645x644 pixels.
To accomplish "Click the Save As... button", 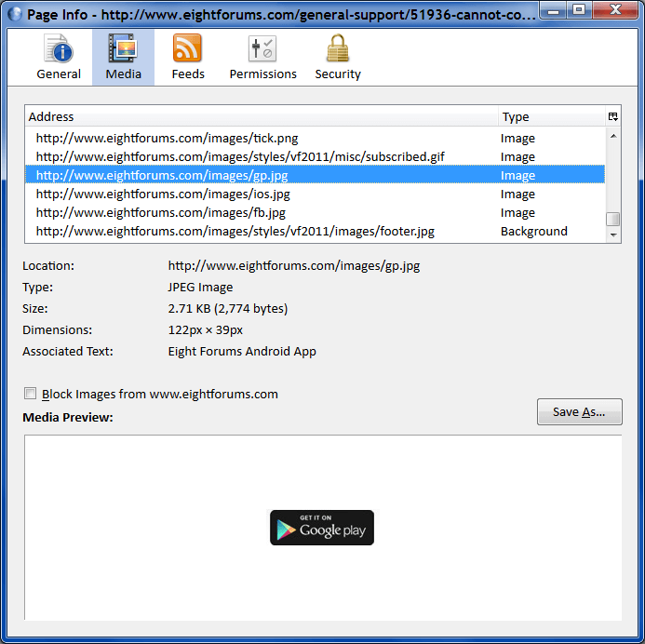I will 579,411.
